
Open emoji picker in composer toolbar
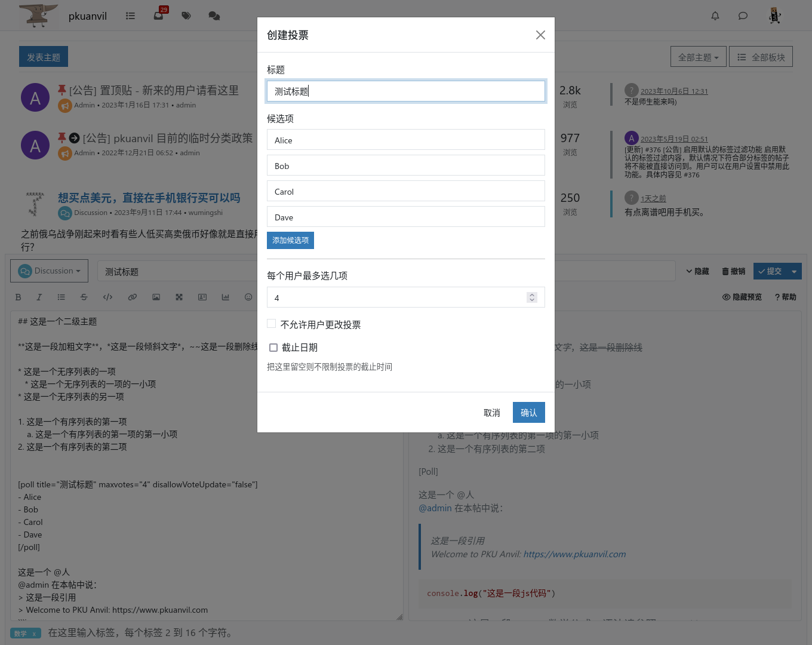[x=248, y=297]
